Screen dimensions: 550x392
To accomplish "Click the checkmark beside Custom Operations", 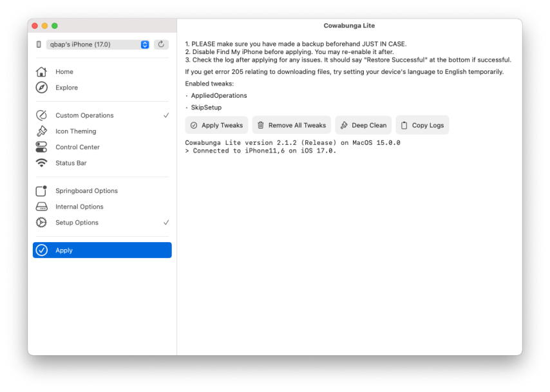I will click(166, 115).
